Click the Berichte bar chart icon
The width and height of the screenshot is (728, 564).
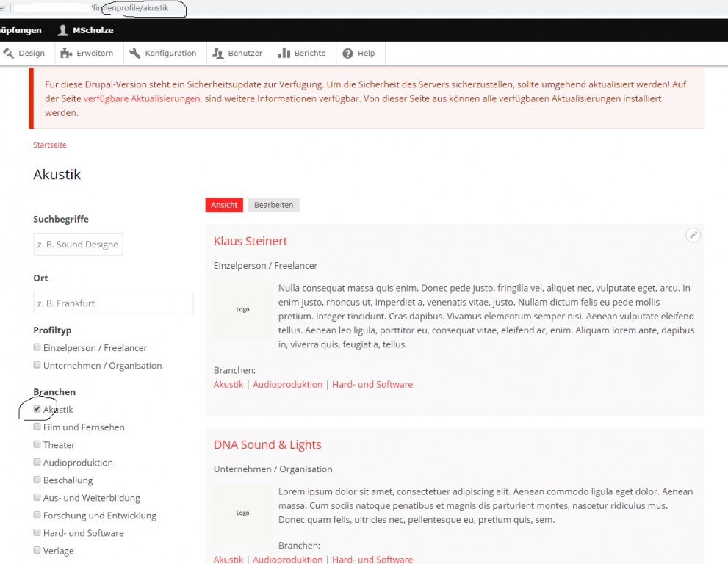point(285,53)
